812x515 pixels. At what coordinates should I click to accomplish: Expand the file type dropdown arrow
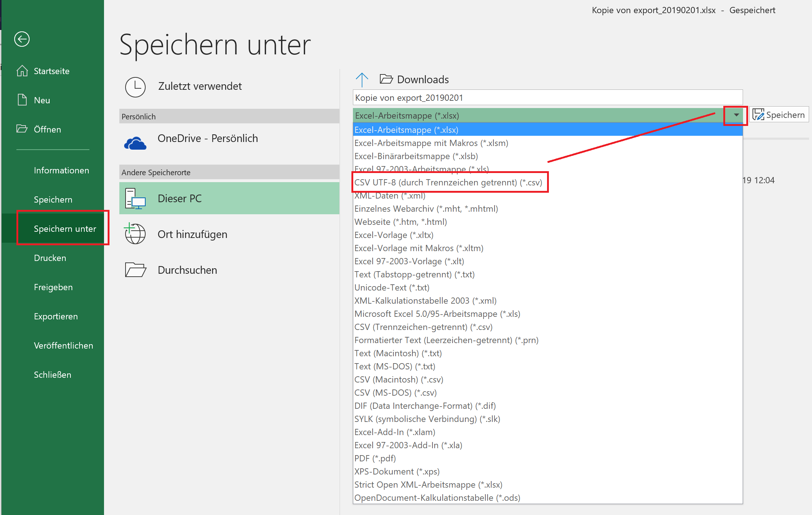(736, 115)
